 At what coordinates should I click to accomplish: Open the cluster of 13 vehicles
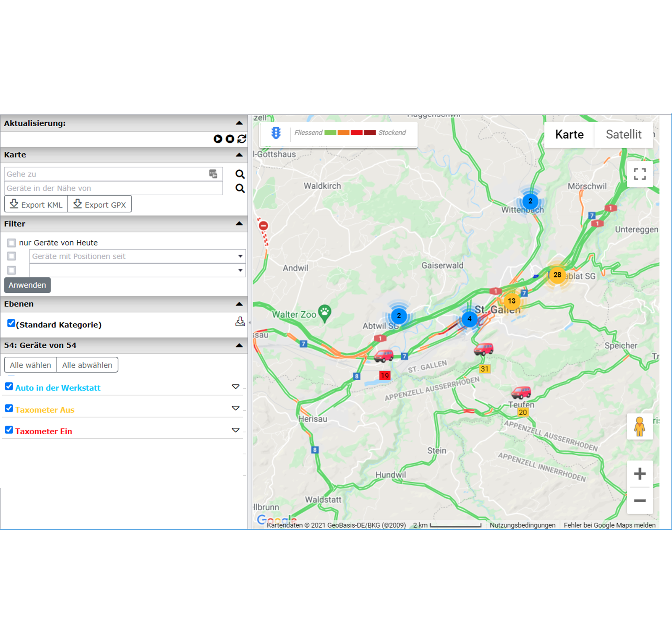tap(512, 301)
